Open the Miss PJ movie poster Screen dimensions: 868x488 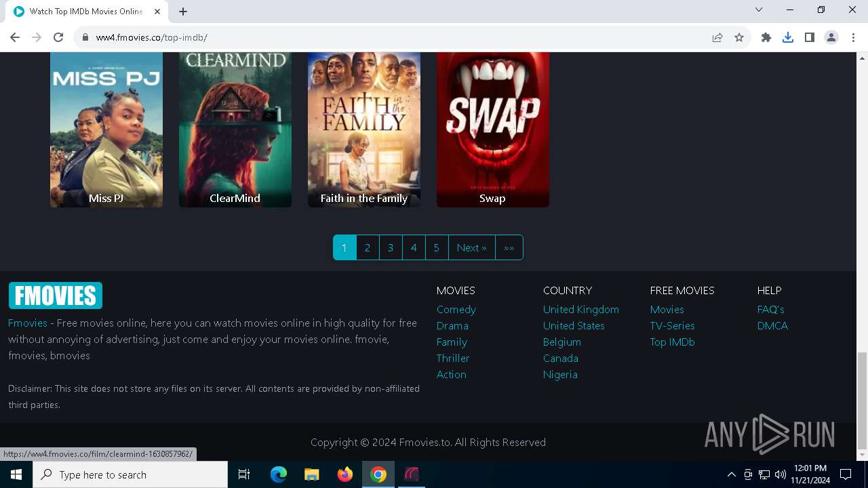tap(106, 129)
